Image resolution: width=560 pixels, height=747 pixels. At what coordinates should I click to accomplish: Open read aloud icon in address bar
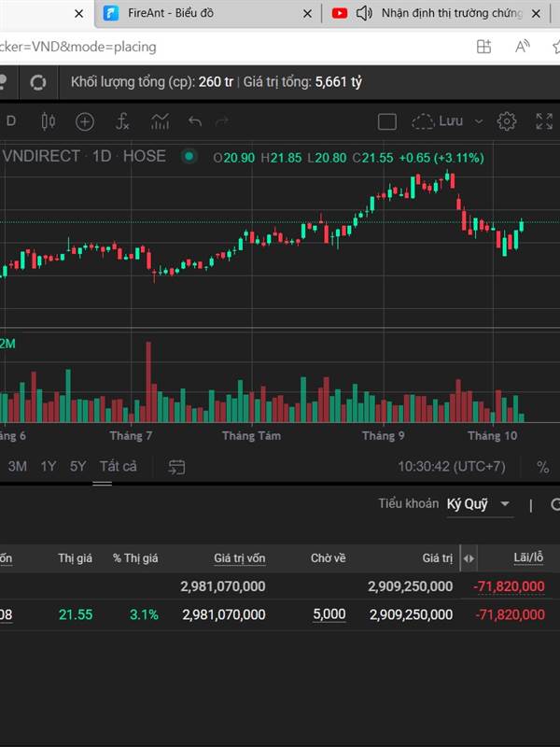523,47
